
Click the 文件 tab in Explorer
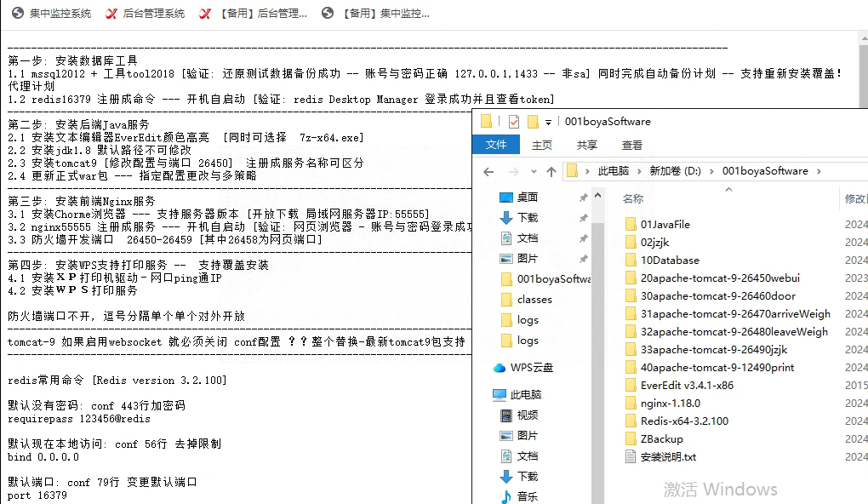click(x=496, y=145)
